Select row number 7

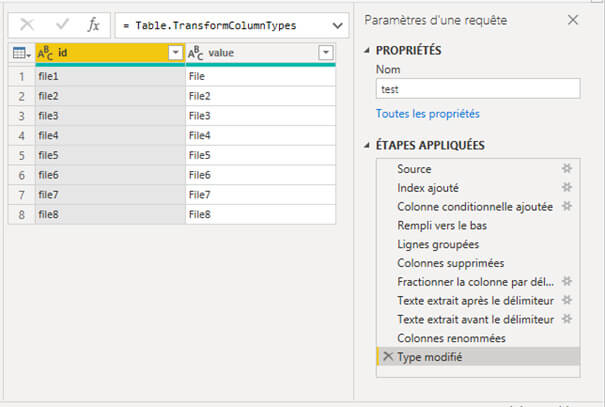click(22, 195)
